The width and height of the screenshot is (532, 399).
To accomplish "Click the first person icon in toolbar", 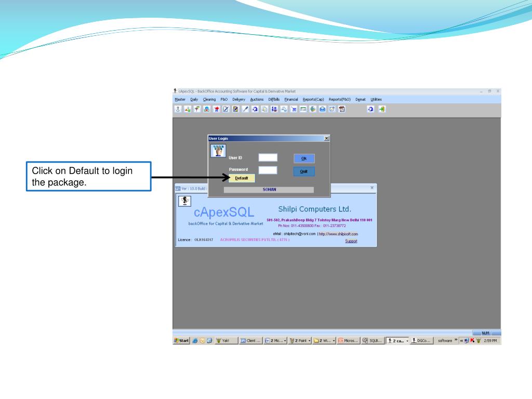I will click(x=177, y=109).
